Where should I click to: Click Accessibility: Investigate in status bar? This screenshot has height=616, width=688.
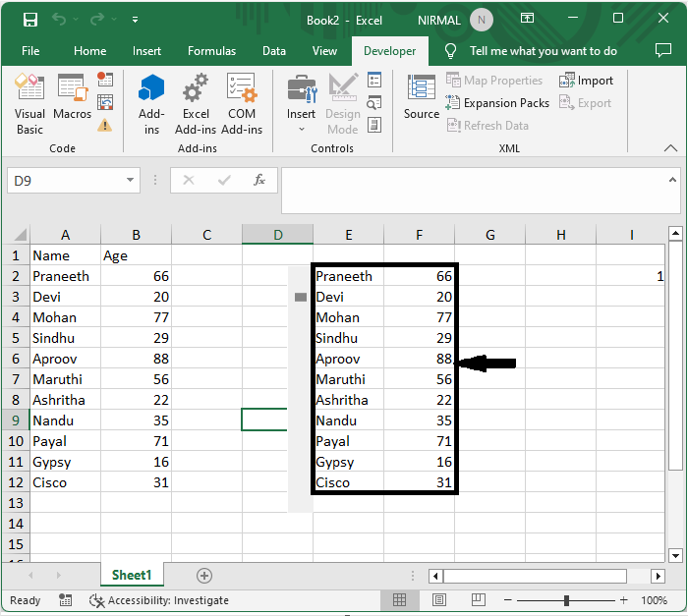159,600
